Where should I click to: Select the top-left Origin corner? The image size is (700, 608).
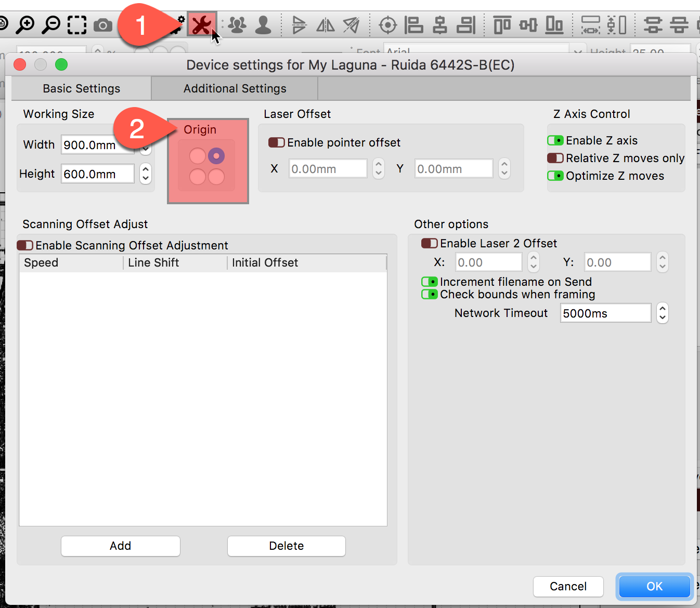click(x=198, y=156)
